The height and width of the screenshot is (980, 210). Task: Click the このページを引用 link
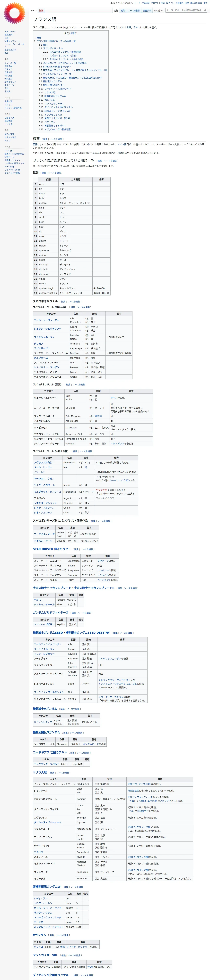(12, 170)
